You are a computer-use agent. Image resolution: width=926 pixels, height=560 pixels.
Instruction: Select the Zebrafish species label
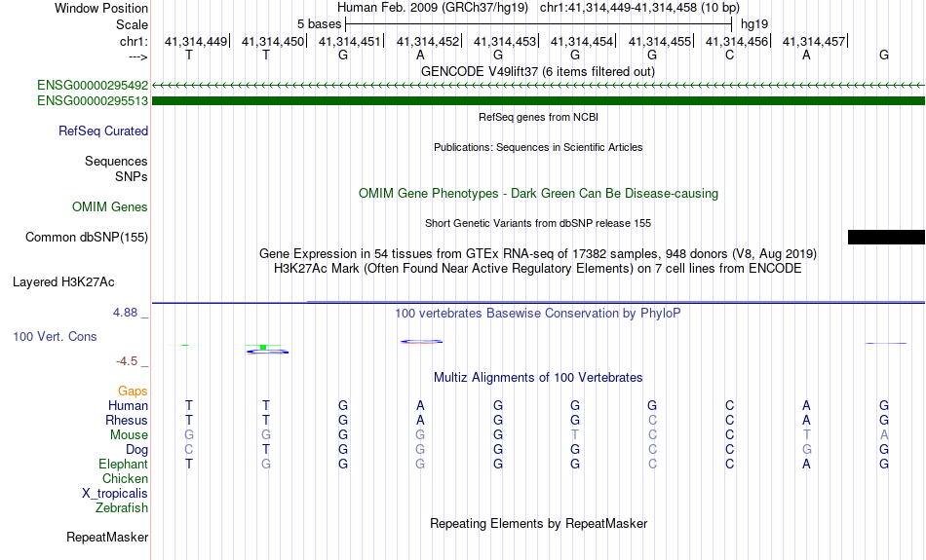122,507
